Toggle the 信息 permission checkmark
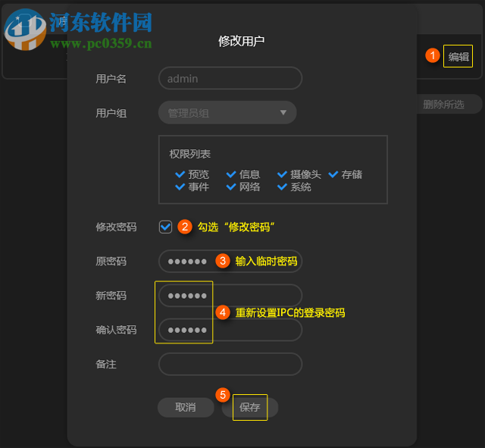The image size is (485, 448). tap(230, 174)
